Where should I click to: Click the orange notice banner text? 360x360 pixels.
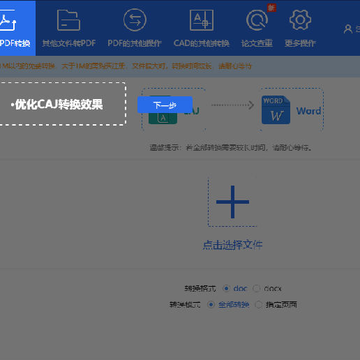(126, 66)
